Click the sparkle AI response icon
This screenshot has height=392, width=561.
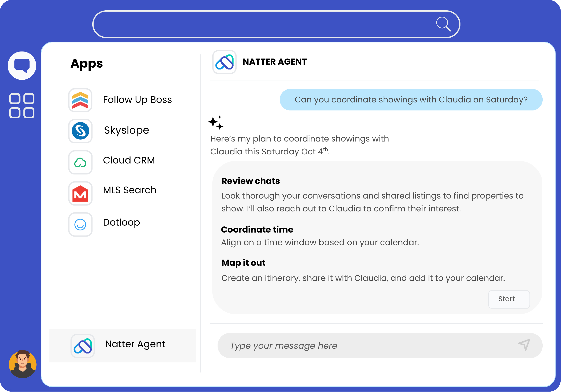tap(216, 122)
